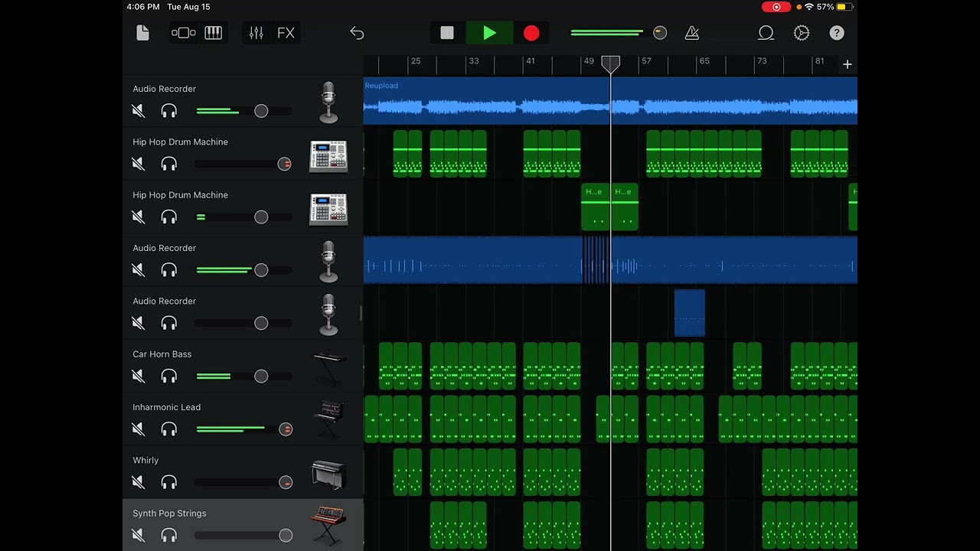Jump to bar 33 on the ruler
Screen dimensions: 980x551
(x=474, y=61)
